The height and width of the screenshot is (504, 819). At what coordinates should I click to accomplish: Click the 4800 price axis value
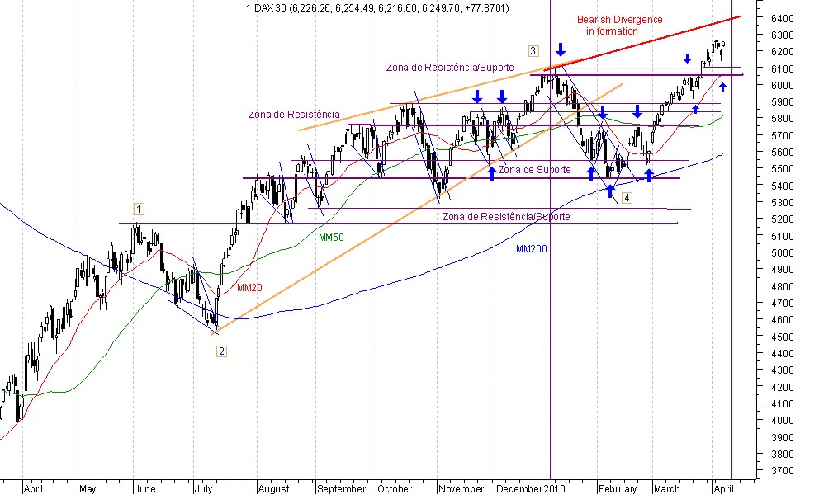[783, 286]
